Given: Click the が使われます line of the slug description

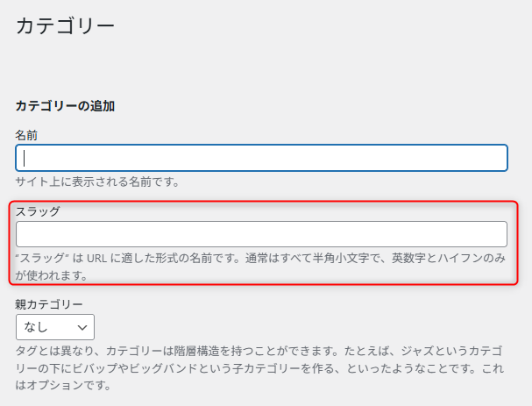Looking at the screenshot, I should click(52, 275).
